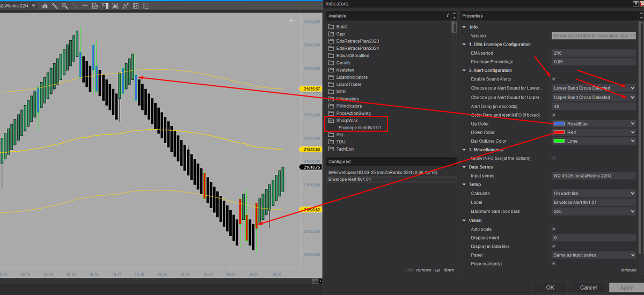This screenshot has width=644, height=295.
Task: Toggle the Chart Trader toolbar icon
Action: (x=105, y=6)
